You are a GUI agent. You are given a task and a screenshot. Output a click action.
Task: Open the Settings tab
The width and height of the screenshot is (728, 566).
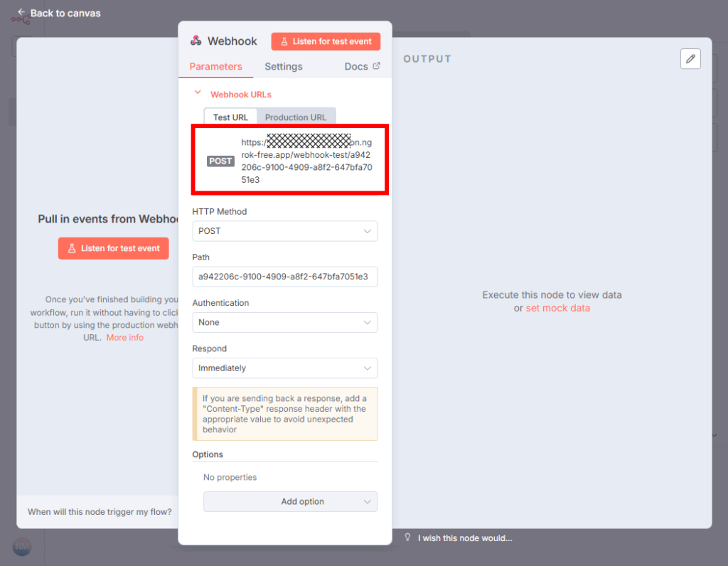[x=283, y=66]
